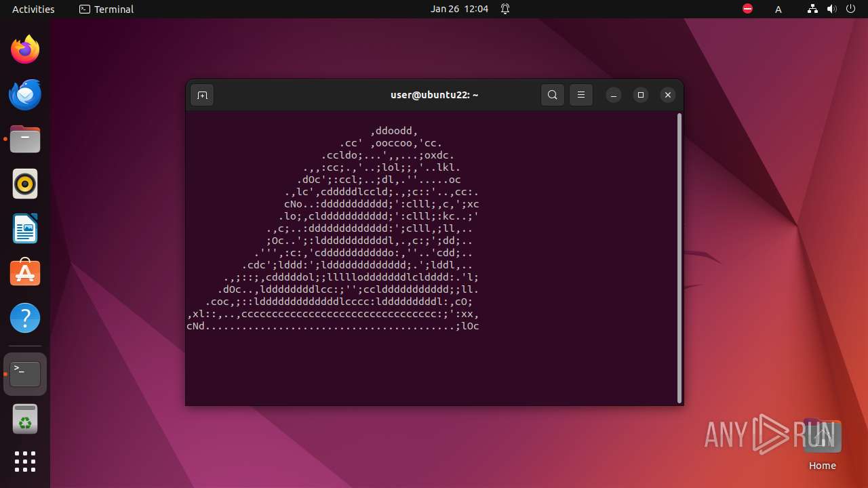
Task: Launch LibreOffice Writer from dock
Action: click(x=25, y=228)
